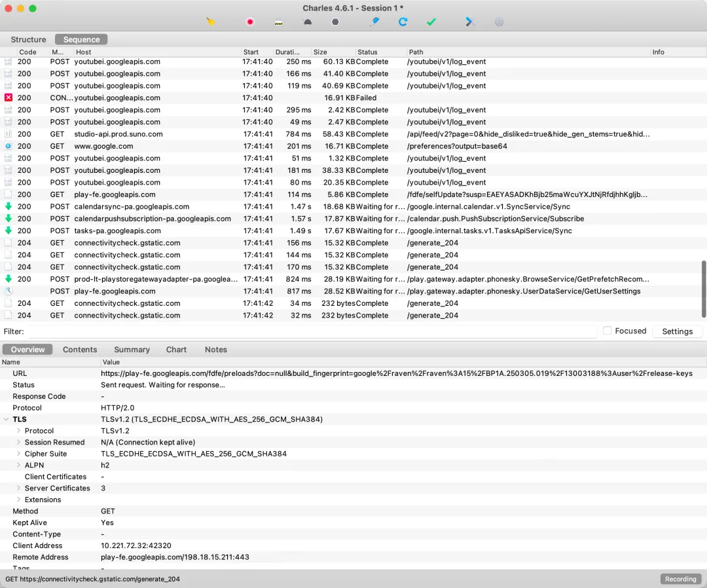
Task: Repeat the selected request with the blue refresh icon
Action: click(x=403, y=22)
